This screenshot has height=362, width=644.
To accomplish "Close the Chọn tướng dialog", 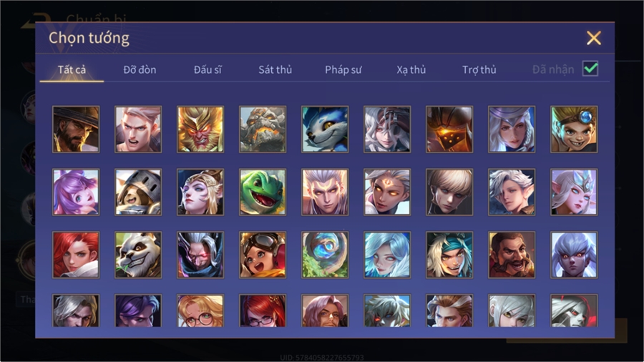I will pos(593,38).
